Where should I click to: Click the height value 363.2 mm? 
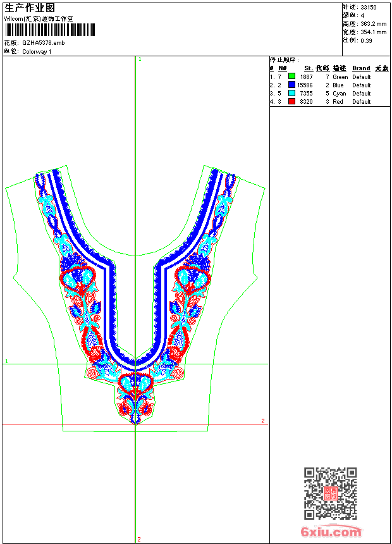click(x=373, y=24)
